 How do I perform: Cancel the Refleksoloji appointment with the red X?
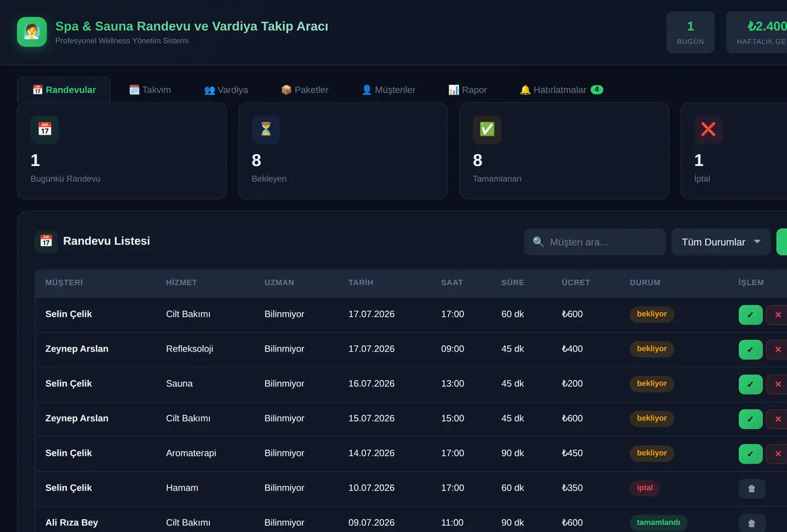(x=778, y=350)
